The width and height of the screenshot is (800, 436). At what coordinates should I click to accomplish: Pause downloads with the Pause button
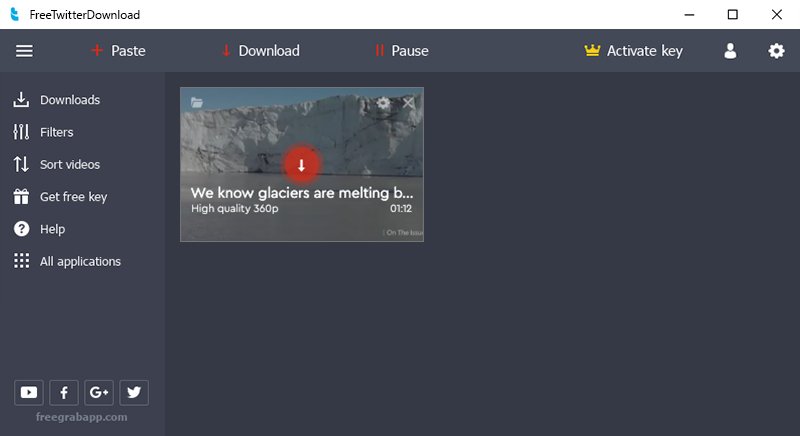402,51
